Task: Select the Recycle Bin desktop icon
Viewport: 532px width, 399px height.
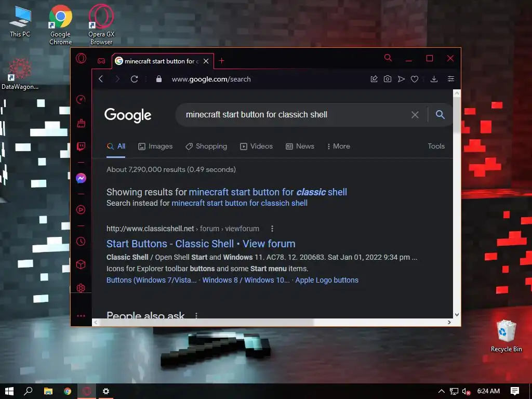Action: click(506, 336)
